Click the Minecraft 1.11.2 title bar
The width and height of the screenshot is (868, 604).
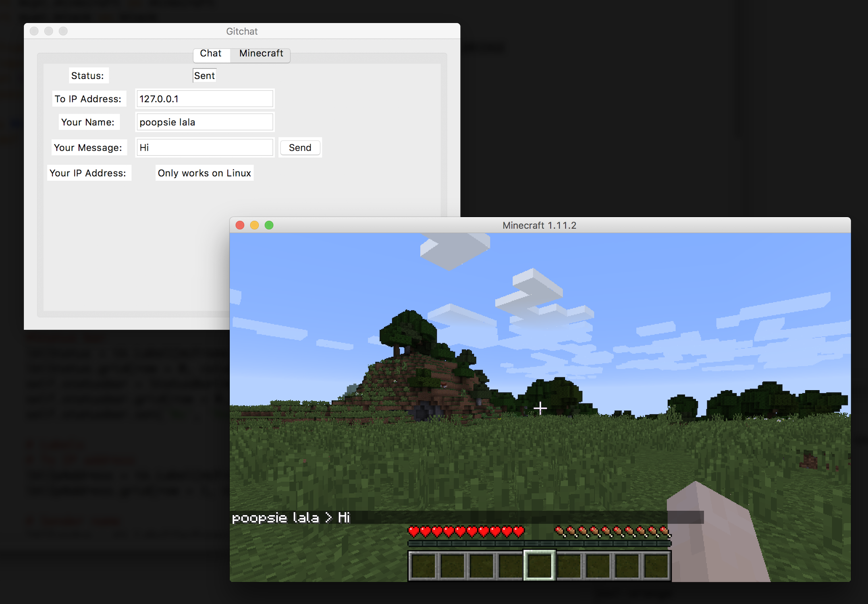(540, 225)
